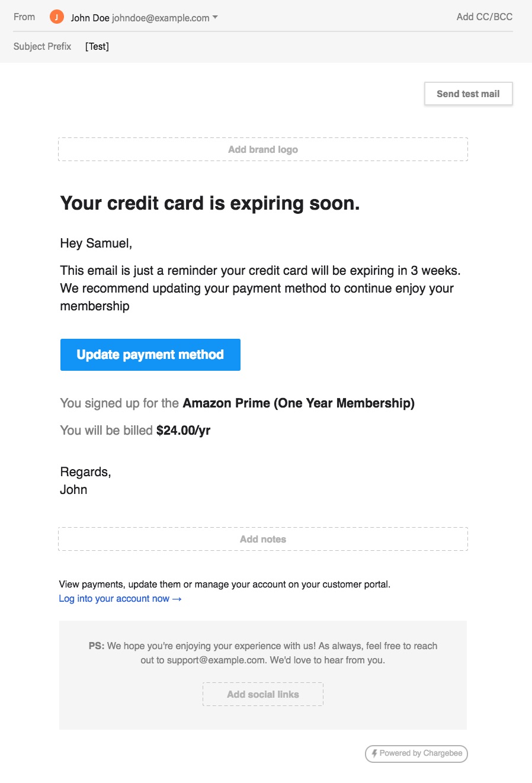The height and width of the screenshot is (783, 532).
Task: Open the sender dropdown arrow
Action: [215, 18]
